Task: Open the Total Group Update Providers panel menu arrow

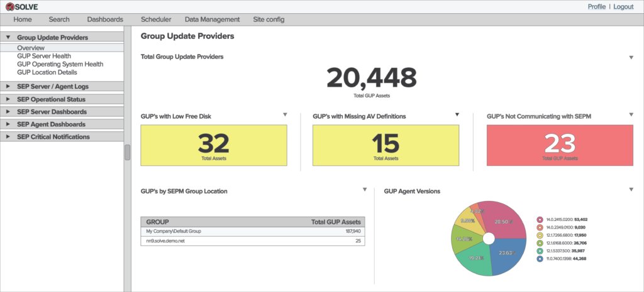Action: [631, 58]
